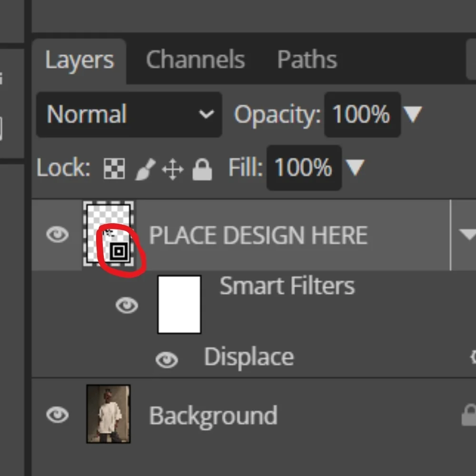
Task: Click the Displace filter entry
Action: [249, 357]
